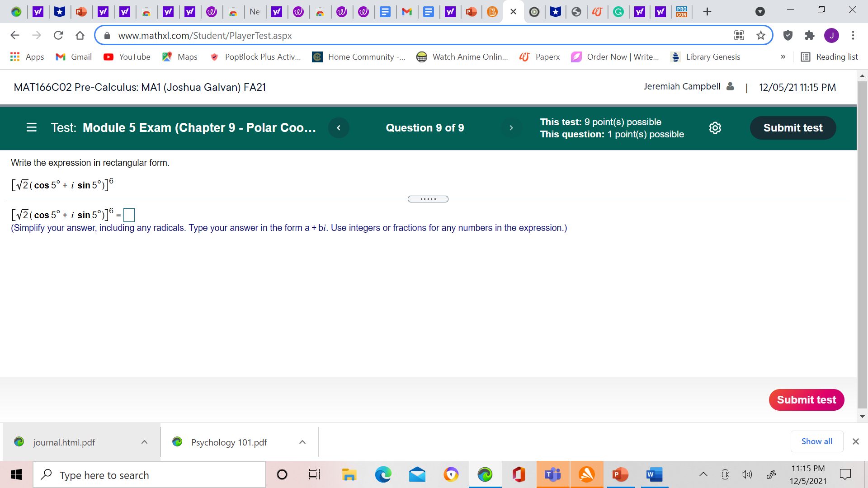868x488 pixels.
Task: Click Show all in the downloads bar
Action: click(816, 441)
